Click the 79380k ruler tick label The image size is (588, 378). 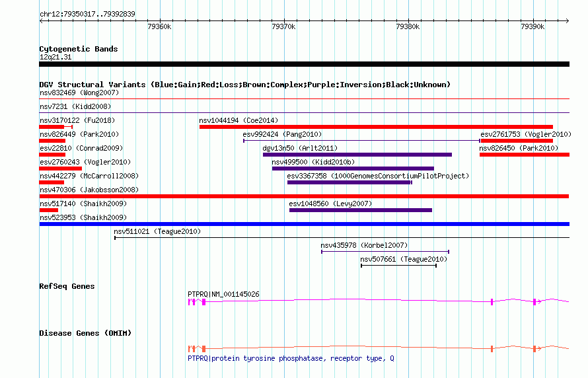pyautogui.click(x=408, y=26)
